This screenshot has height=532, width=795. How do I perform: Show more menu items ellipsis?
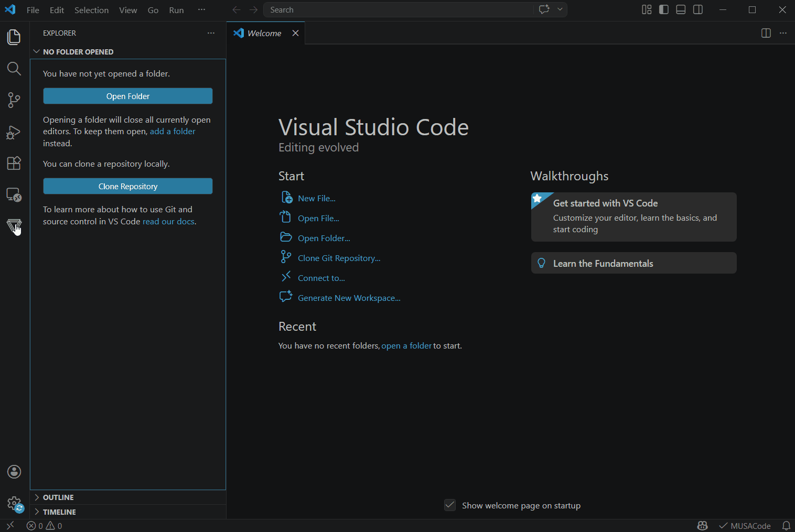pyautogui.click(x=201, y=10)
